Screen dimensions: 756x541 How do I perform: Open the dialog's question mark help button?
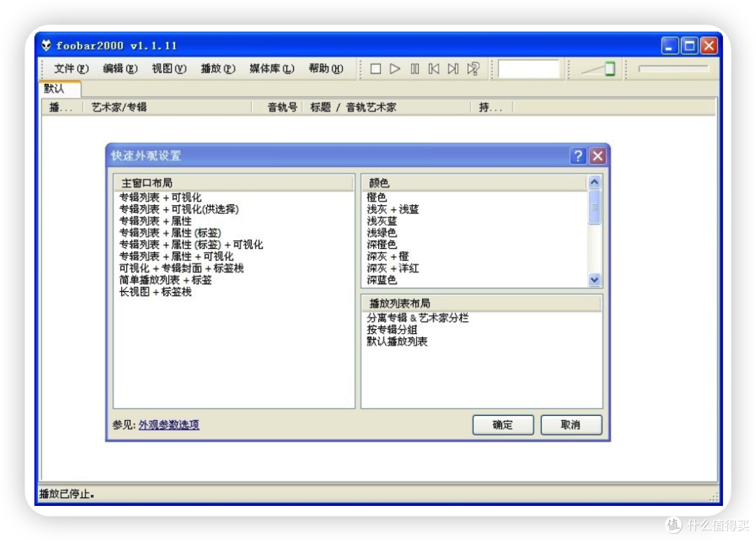click(x=578, y=156)
